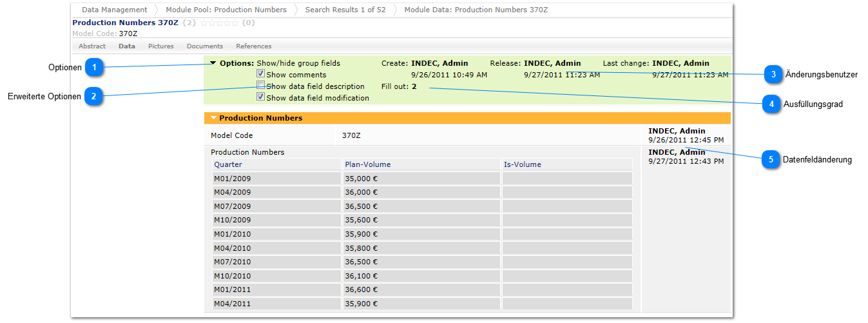Rate the module using the star icons
This screenshot has height=323, width=868.
click(219, 23)
